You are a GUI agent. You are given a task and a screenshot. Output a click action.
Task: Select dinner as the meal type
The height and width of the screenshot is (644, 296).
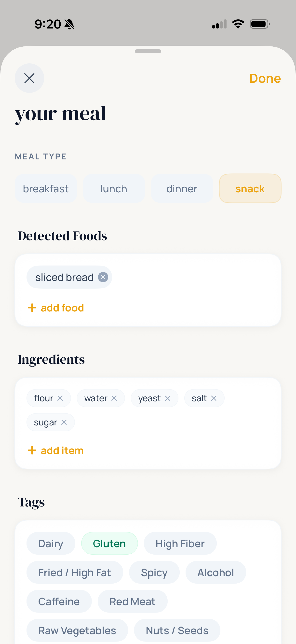pos(182,188)
